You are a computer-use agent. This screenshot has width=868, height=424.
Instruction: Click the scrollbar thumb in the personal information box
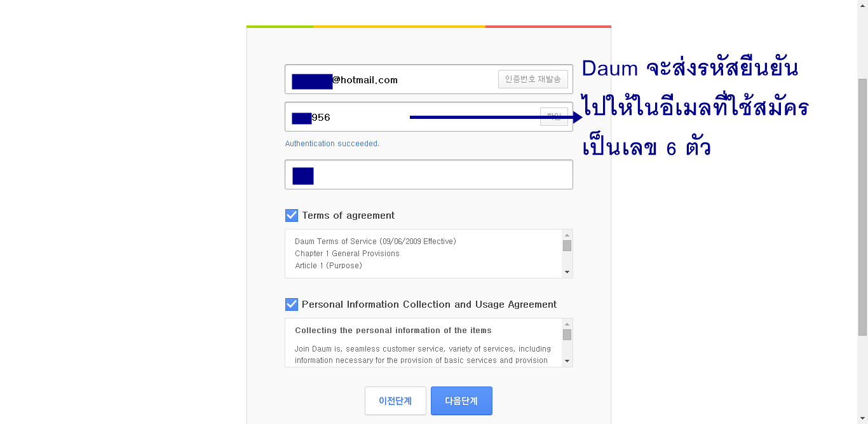point(567,335)
